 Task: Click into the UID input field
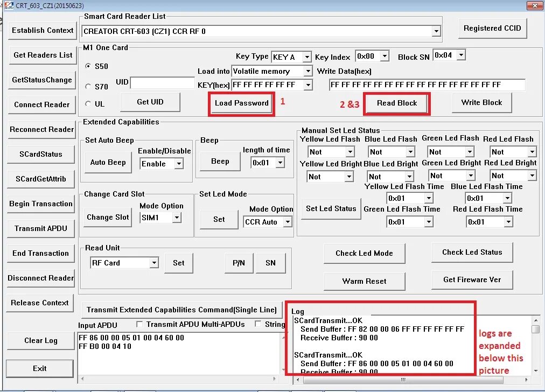point(162,83)
